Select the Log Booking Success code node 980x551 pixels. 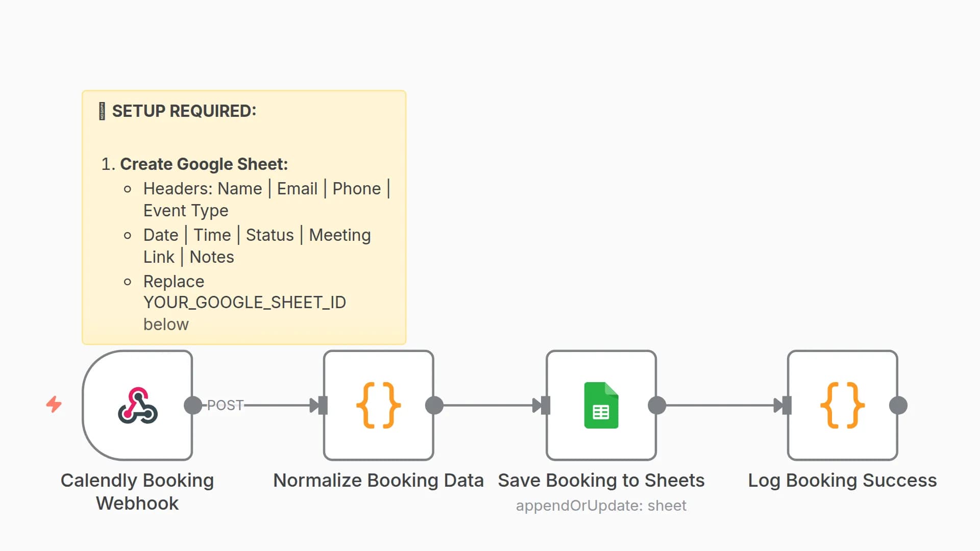[842, 406]
